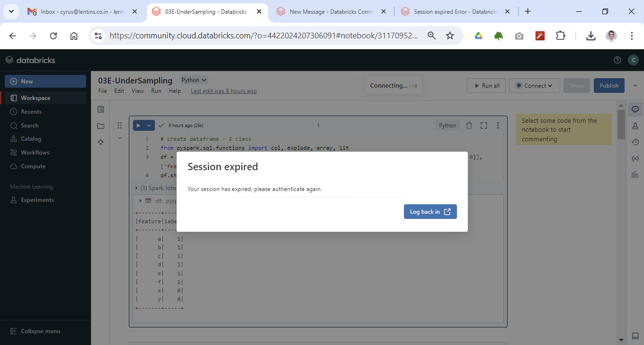Open the Databricks help question-mark icon
This screenshot has height=345, width=644.
point(617,60)
